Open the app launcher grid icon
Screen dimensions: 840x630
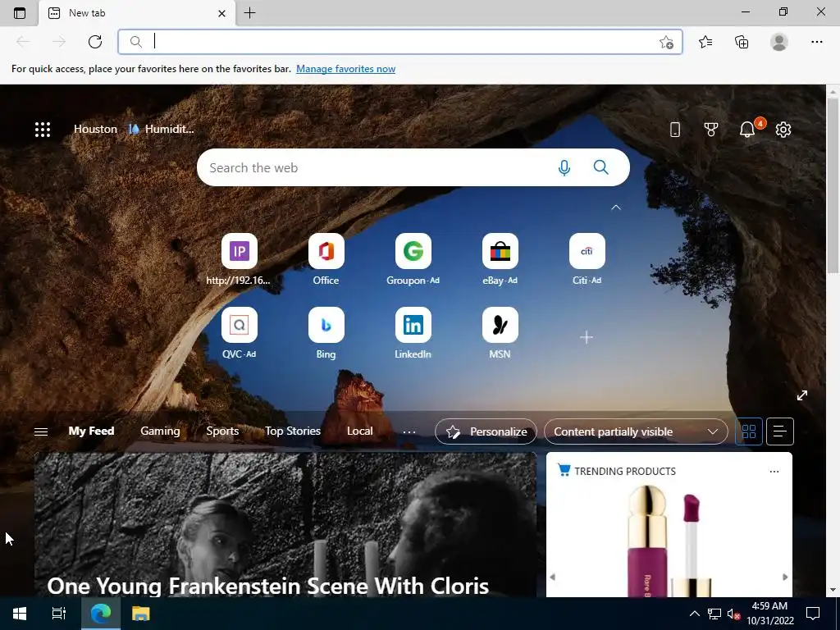[x=43, y=129]
